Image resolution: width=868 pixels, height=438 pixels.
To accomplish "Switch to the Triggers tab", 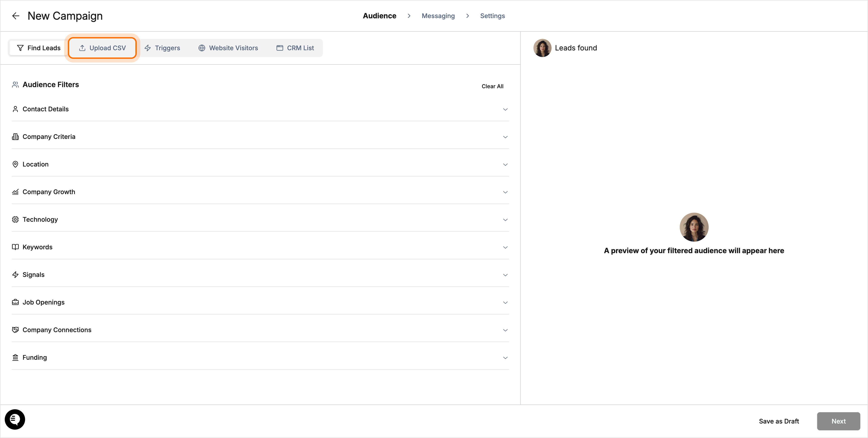I will click(162, 48).
